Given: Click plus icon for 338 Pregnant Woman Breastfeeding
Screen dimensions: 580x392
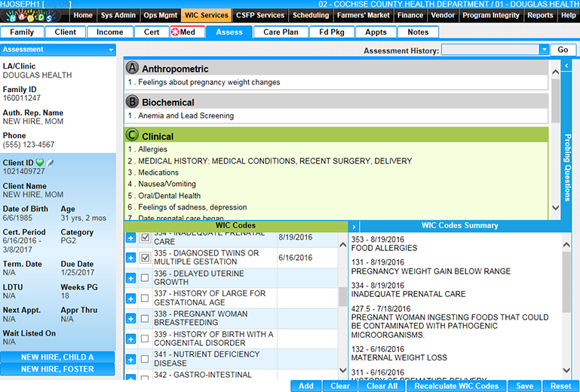Looking at the screenshot, I should [130, 319].
